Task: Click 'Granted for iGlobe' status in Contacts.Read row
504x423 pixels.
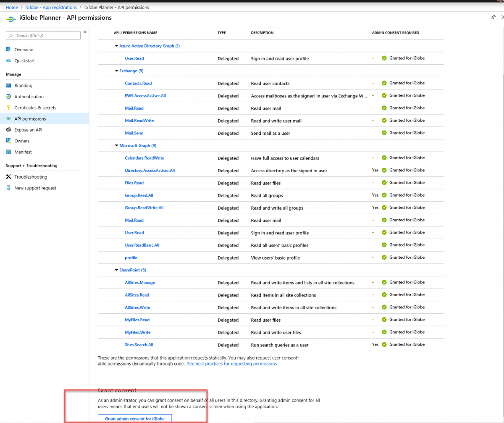Action: click(x=407, y=83)
